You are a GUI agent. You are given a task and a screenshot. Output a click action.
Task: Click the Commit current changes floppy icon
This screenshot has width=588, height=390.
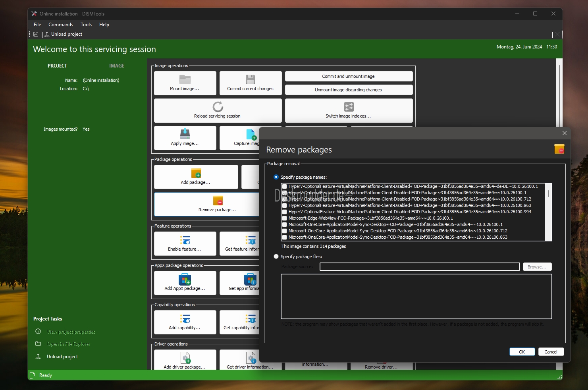(x=250, y=79)
